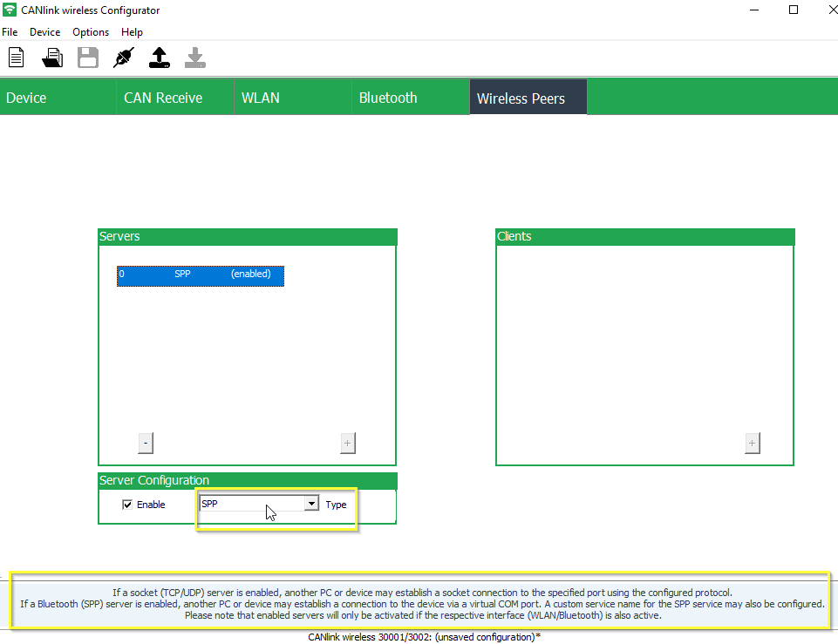838x644 pixels.
Task: Switch to the Device tab
Action: click(x=25, y=97)
